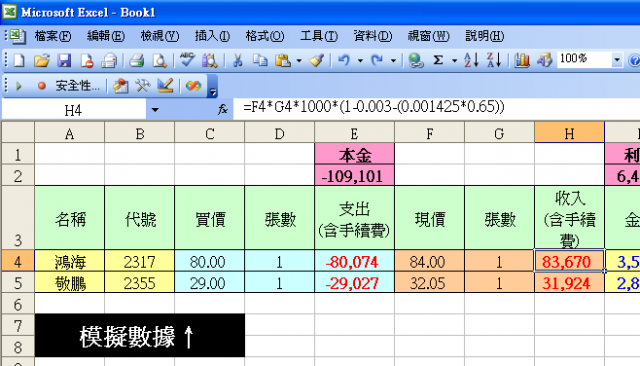Click the Name Box showing H4
640x366 pixels.
[73, 110]
